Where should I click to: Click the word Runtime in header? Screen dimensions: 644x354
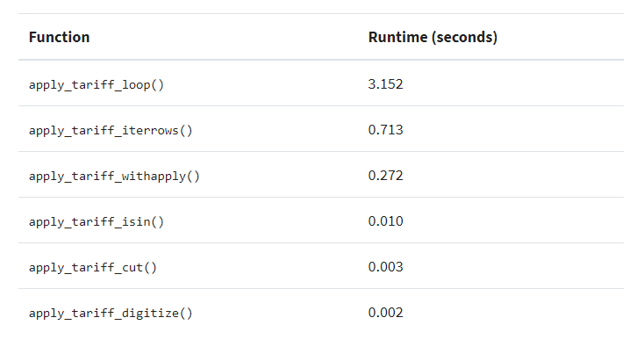pos(397,37)
